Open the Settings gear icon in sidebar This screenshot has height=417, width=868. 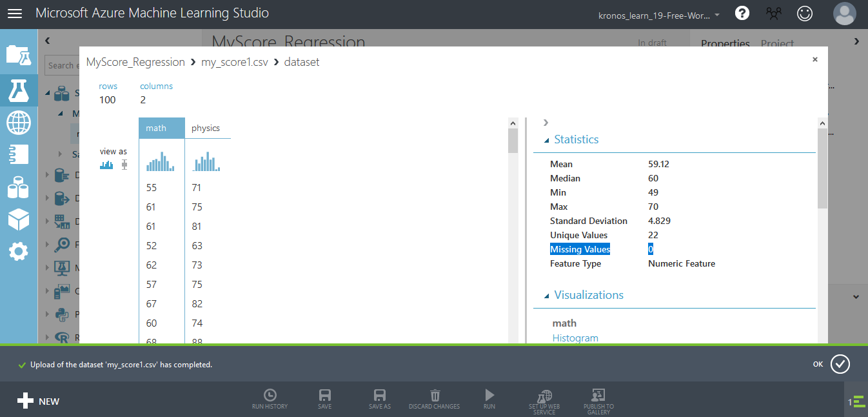pos(18,252)
